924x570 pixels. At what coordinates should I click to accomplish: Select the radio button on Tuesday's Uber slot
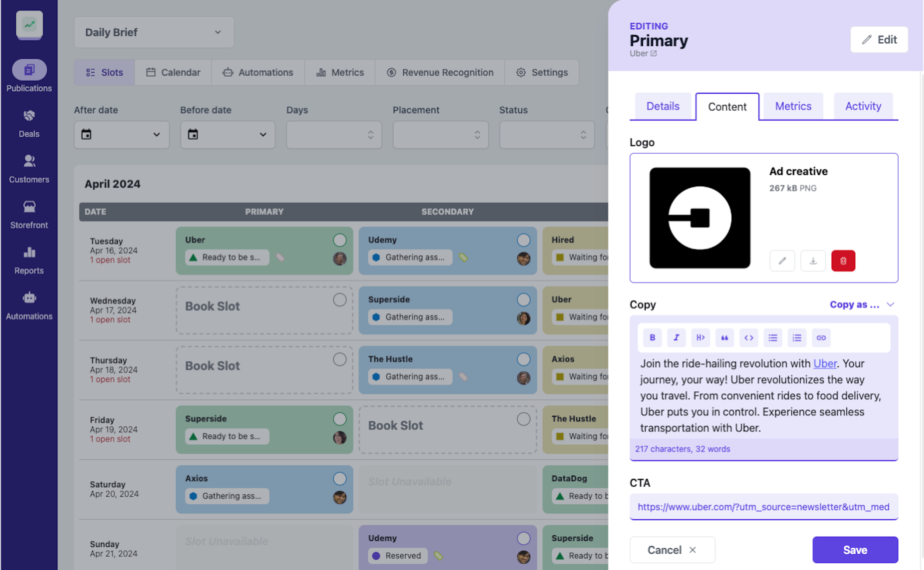point(339,240)
